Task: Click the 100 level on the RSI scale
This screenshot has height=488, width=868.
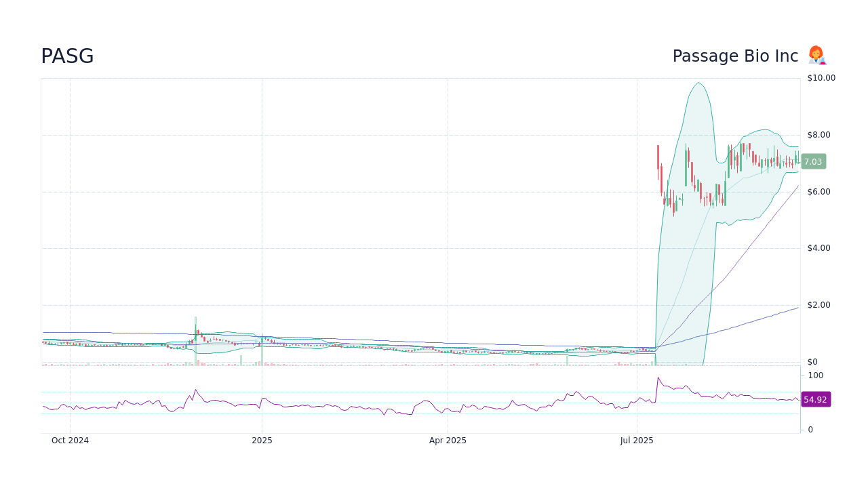Action: [x=815, y=375]
